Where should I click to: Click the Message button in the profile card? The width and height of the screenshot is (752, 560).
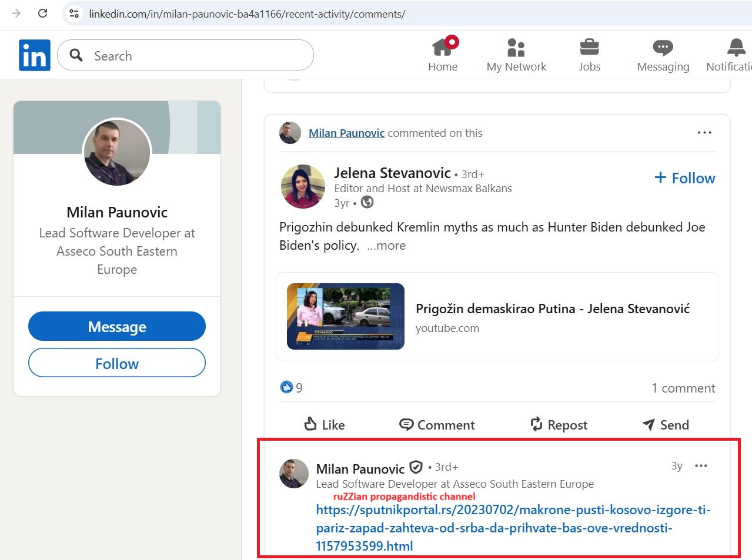[x=117, y=326]
